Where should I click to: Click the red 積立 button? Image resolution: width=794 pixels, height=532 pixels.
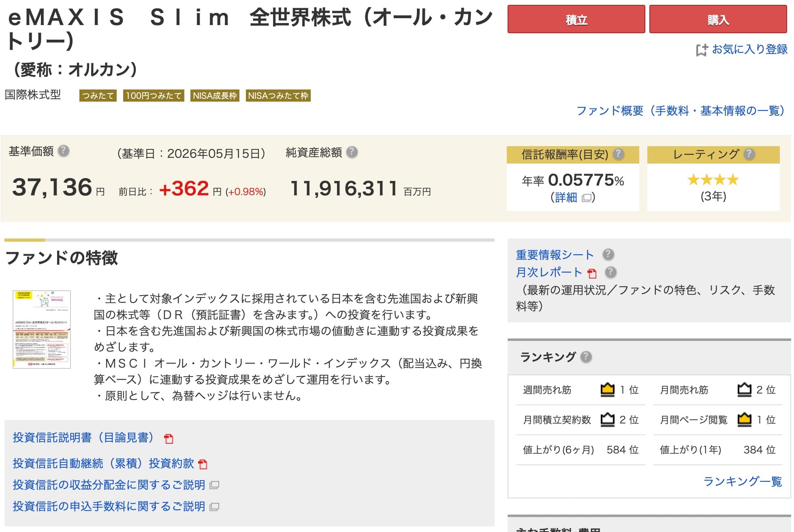(576, 19)
